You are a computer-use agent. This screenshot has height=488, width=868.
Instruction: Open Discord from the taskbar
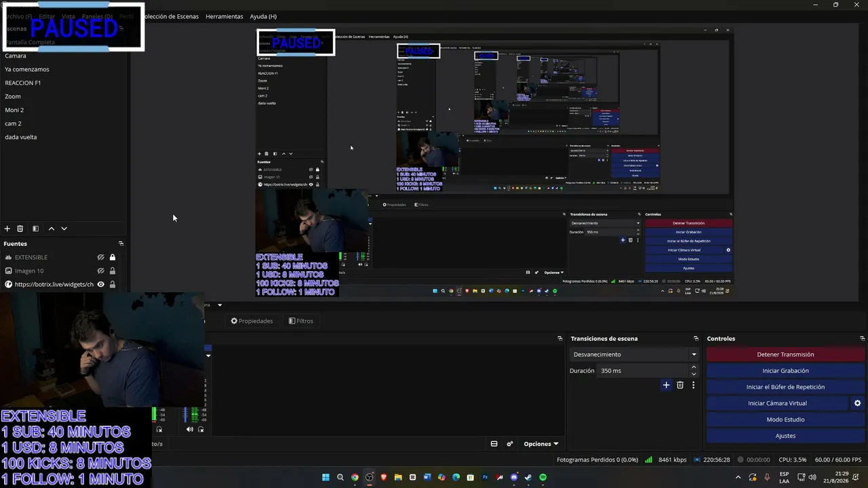coord(514,477)
